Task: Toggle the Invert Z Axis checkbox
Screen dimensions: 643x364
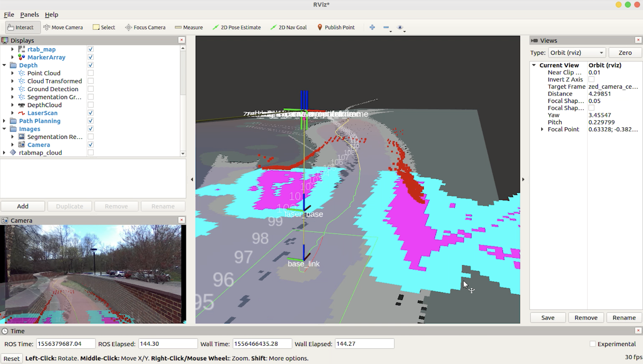Action: click(592, 80)
